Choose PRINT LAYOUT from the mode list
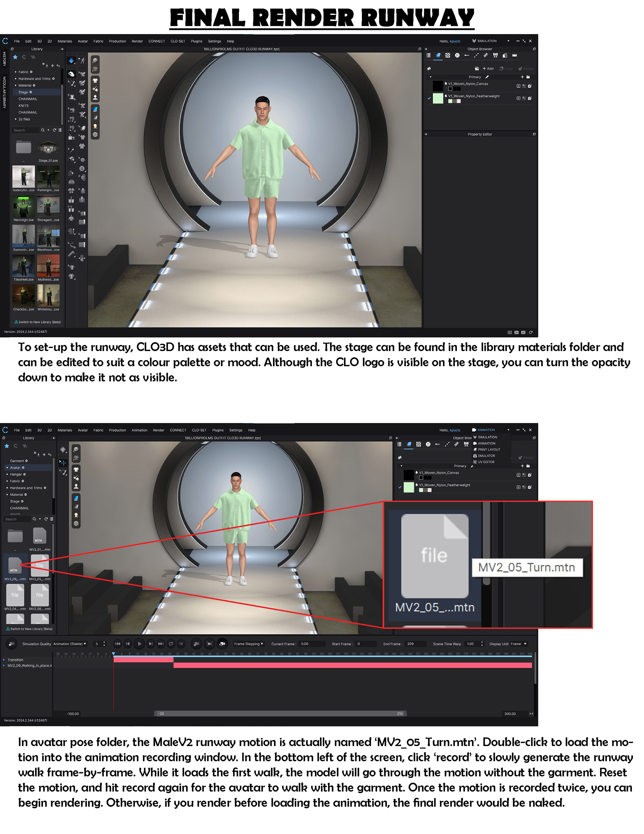Screen dimensions: 644x834 click(x=487, y=449)
